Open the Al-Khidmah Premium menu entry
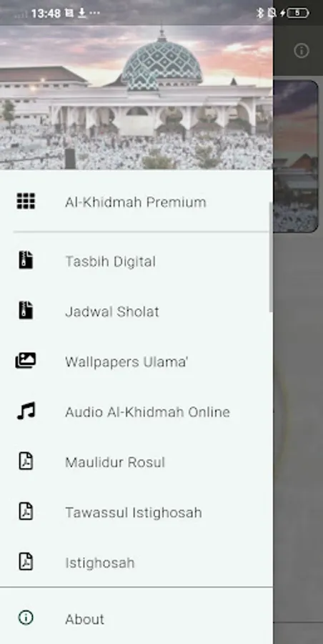The width and height of the screenshot is (323, 644). [x=136, y=202]
